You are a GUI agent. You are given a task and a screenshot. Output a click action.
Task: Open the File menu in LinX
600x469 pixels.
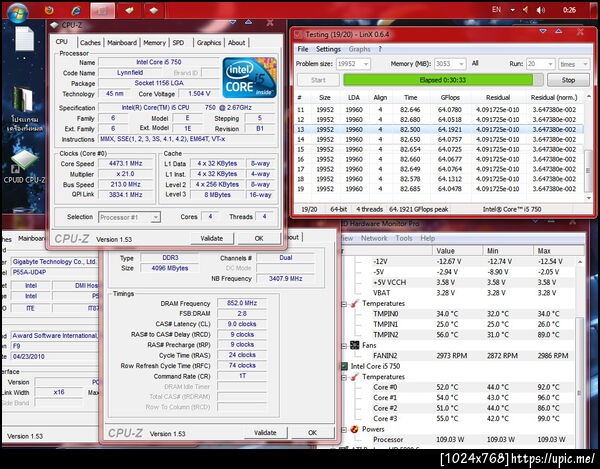point(303,49)
